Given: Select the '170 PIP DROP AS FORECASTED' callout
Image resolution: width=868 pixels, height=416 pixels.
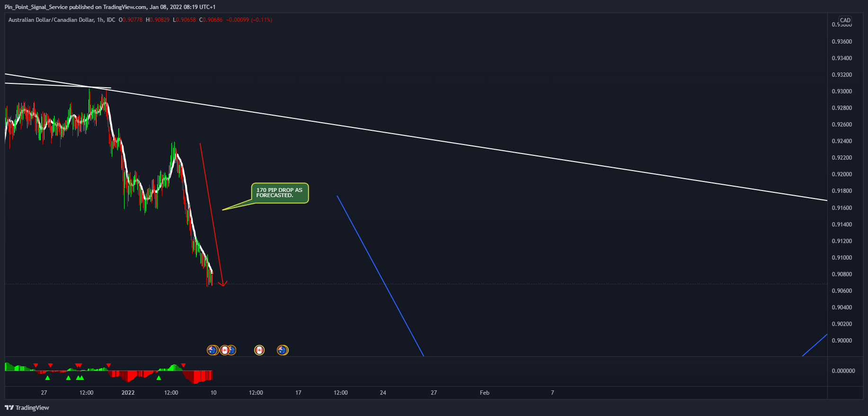Looking at the screenshot, I should 280,193.
